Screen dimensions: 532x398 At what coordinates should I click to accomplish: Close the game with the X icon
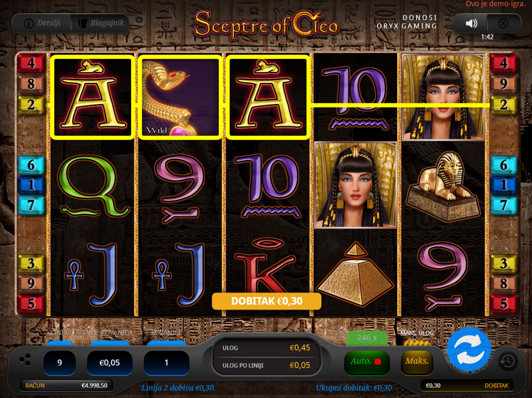[503, 23]
